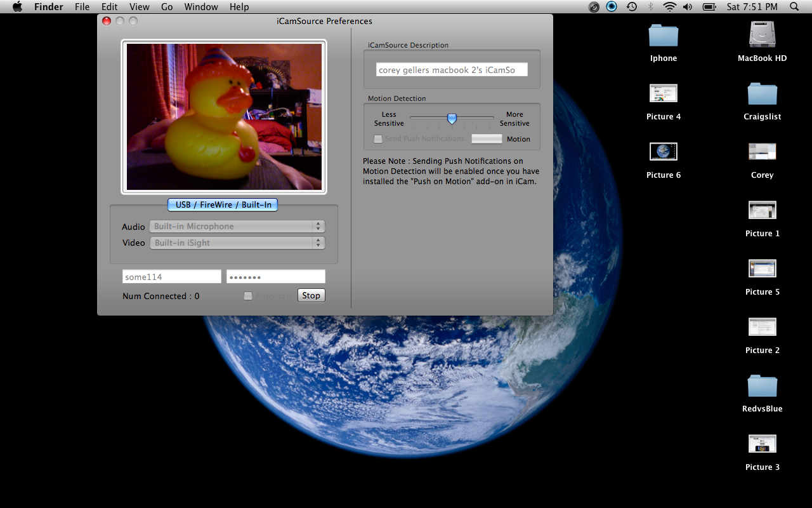812x508 pixels.
Task: Select the Iphone folder on desktop
Action: 664,36
